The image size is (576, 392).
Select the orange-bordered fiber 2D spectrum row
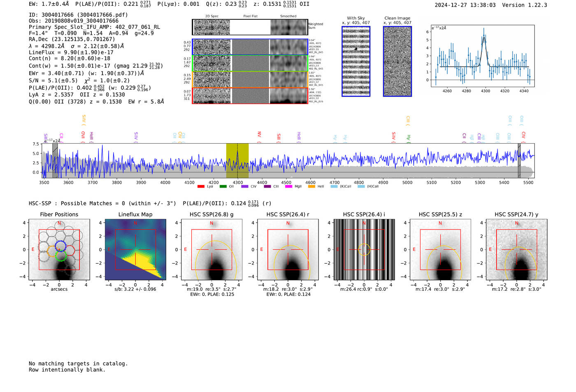pos(250,79)
